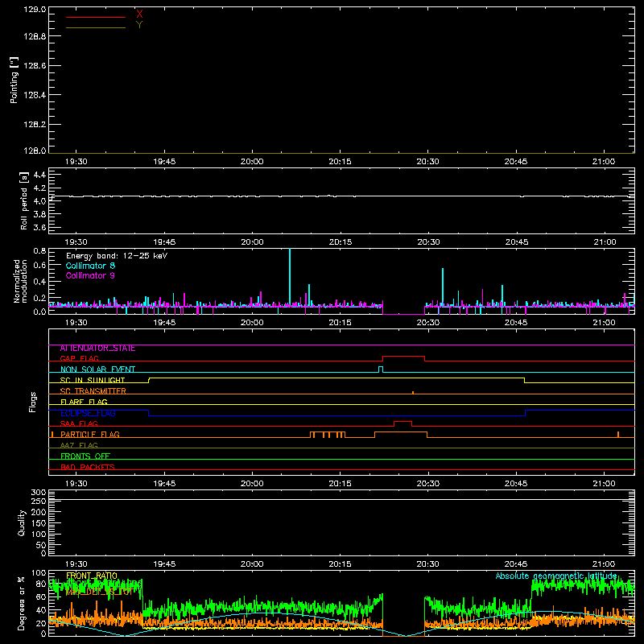Select the Y legend label

point(139,25)
